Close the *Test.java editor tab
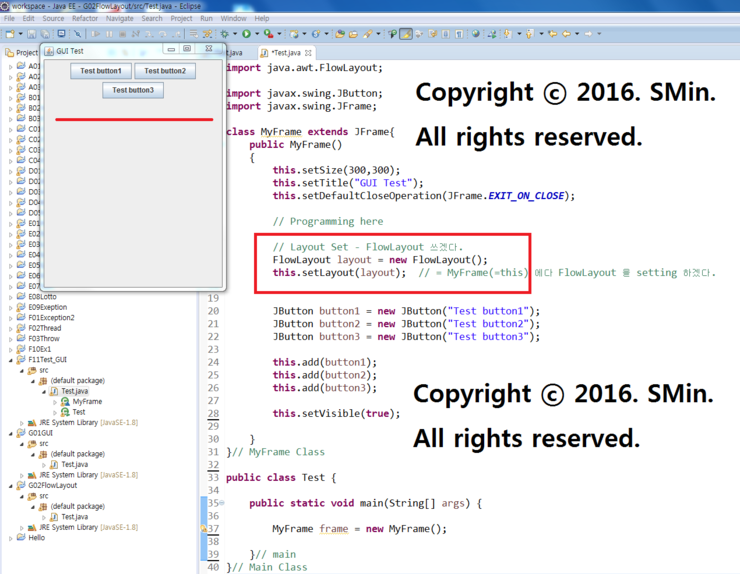This screenshot has width=740, height=574. tap(308, 53)
